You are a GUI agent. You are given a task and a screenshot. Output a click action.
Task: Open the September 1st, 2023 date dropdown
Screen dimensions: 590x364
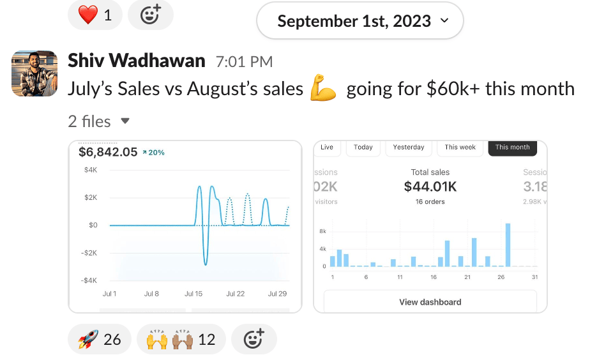359,21
